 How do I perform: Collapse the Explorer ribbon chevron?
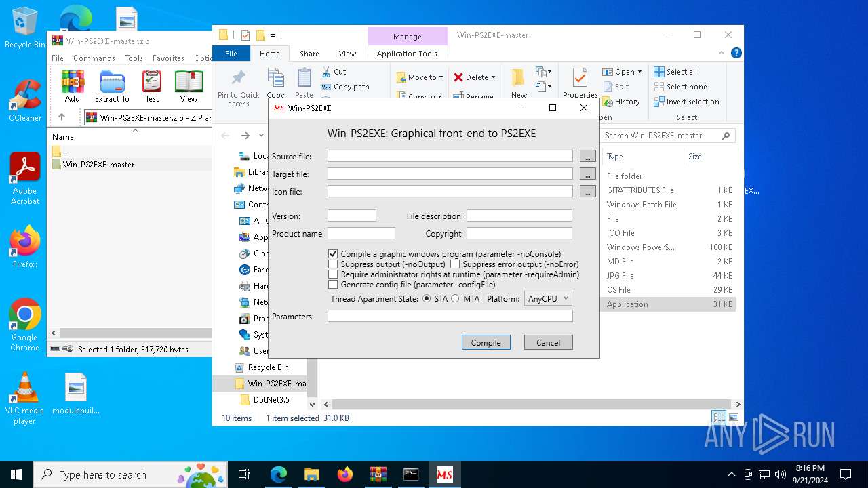tap(722, 53)
